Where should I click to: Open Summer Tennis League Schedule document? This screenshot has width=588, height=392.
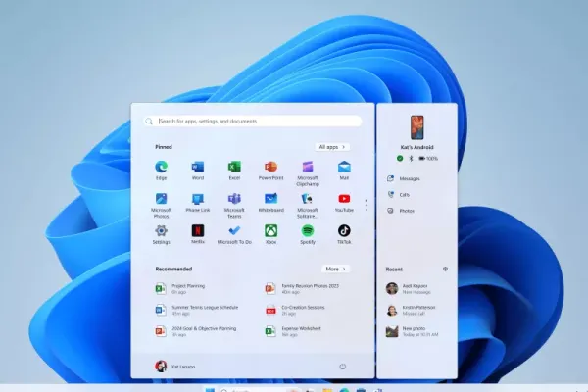coord(197,310)
